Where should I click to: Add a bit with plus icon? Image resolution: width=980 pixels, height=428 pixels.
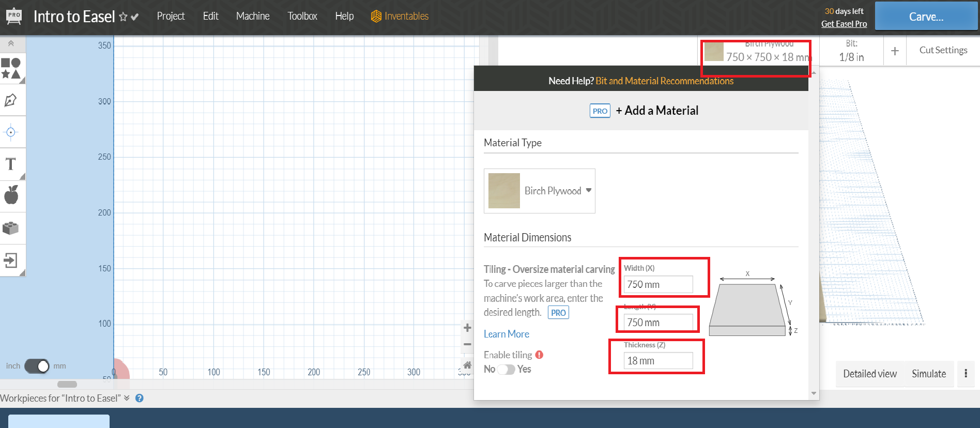895,51
